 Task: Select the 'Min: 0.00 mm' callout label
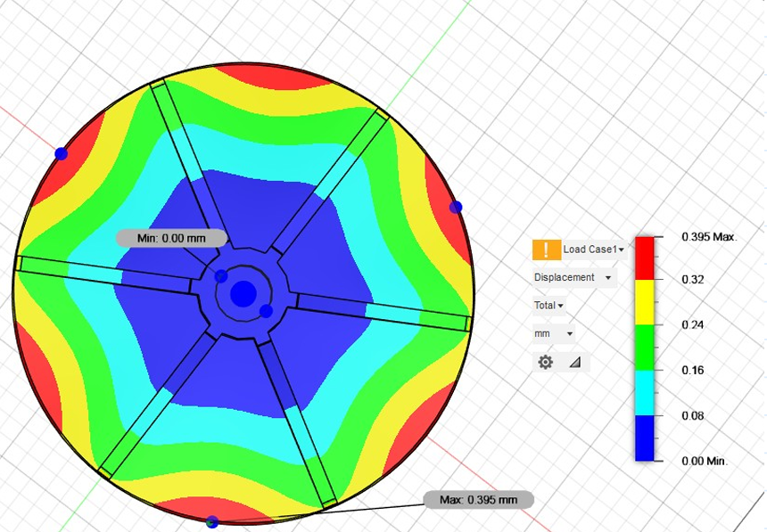coord(171,238)
